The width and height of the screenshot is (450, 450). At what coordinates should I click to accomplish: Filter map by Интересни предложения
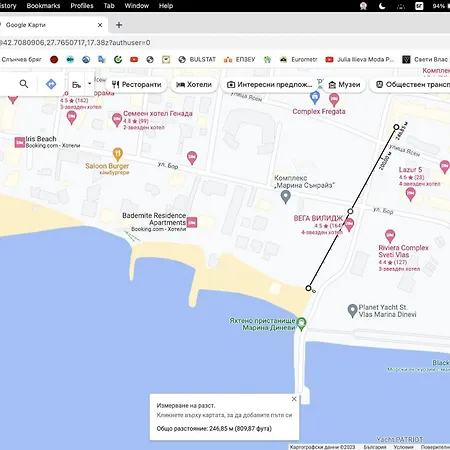[270, 85]
